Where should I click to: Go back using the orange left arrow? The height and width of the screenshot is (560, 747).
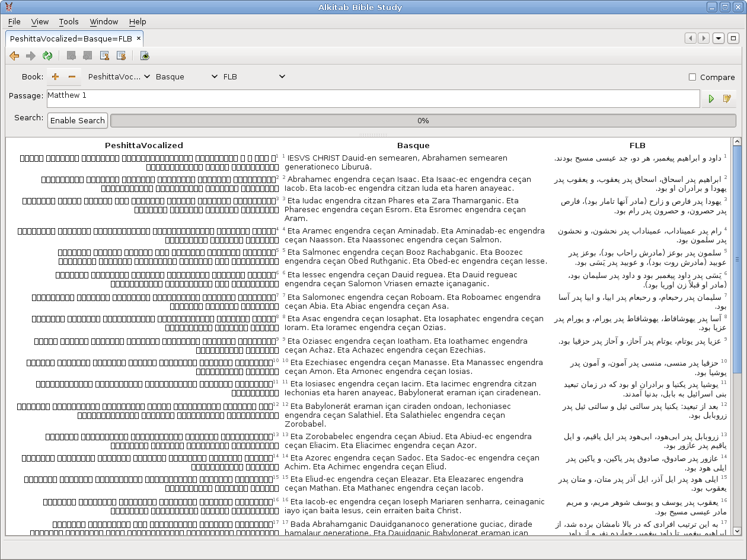point(14,56)
